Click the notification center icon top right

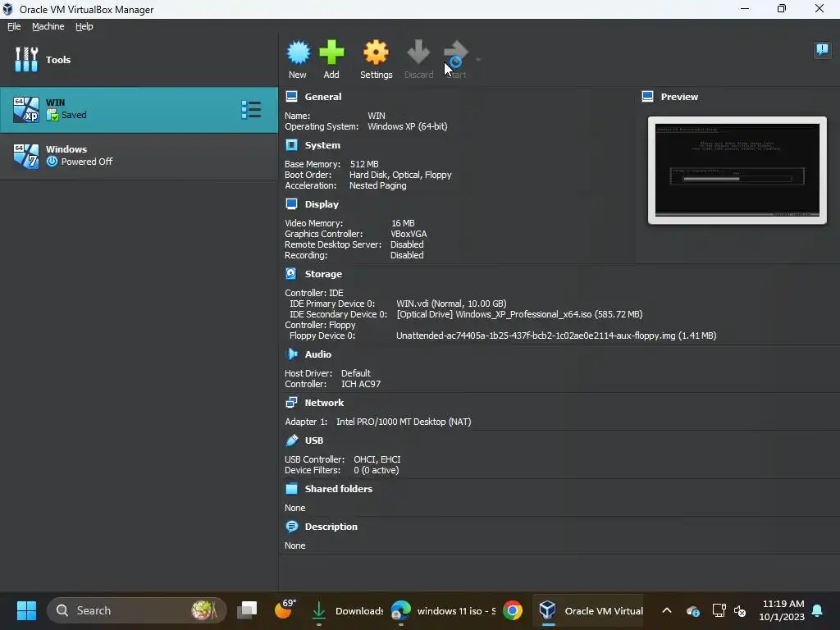point(822,50)
